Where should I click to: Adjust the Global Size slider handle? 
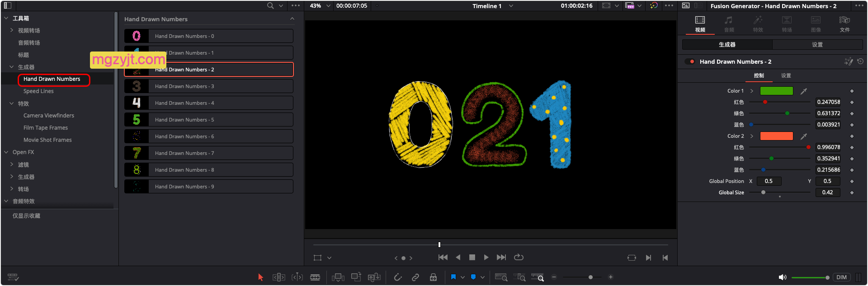pyautogui.click(x=763, y=192)
